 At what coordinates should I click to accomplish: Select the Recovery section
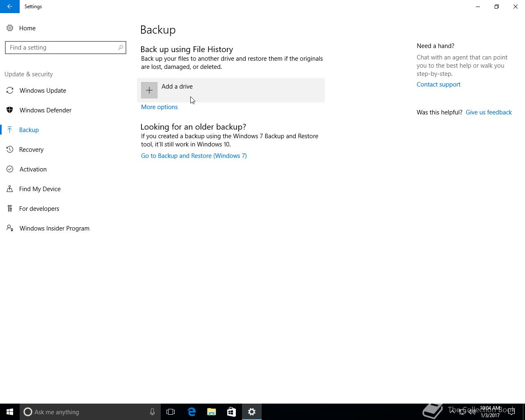click(x=31, y=150)
